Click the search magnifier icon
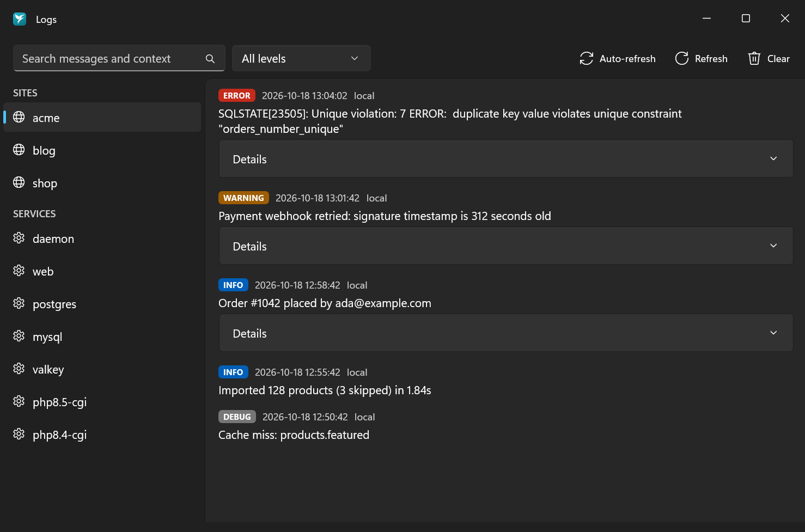This screenshot has width=805, height=532. [x=210, y=59]
